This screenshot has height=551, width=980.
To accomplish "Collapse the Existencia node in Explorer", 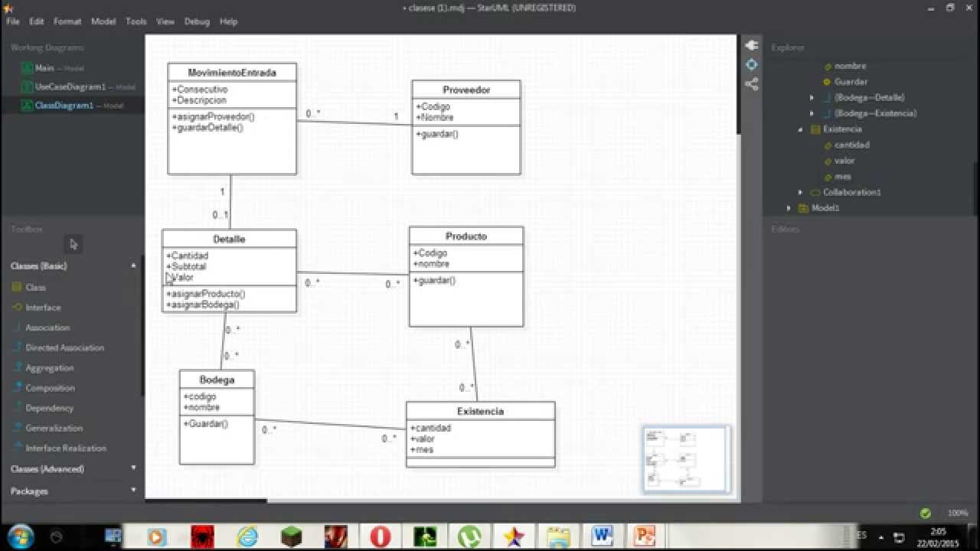I will click(799, 129).
